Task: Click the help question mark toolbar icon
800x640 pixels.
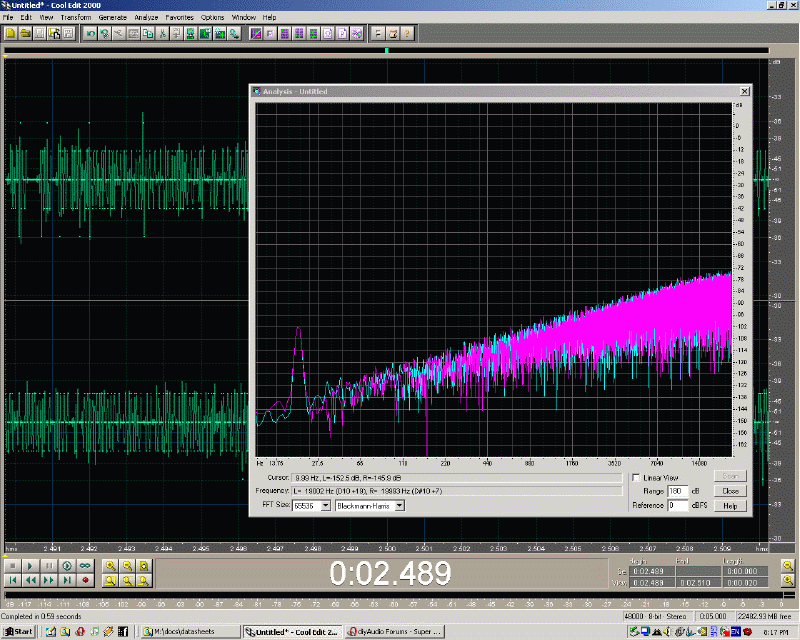Action: (x=407, y=34)
